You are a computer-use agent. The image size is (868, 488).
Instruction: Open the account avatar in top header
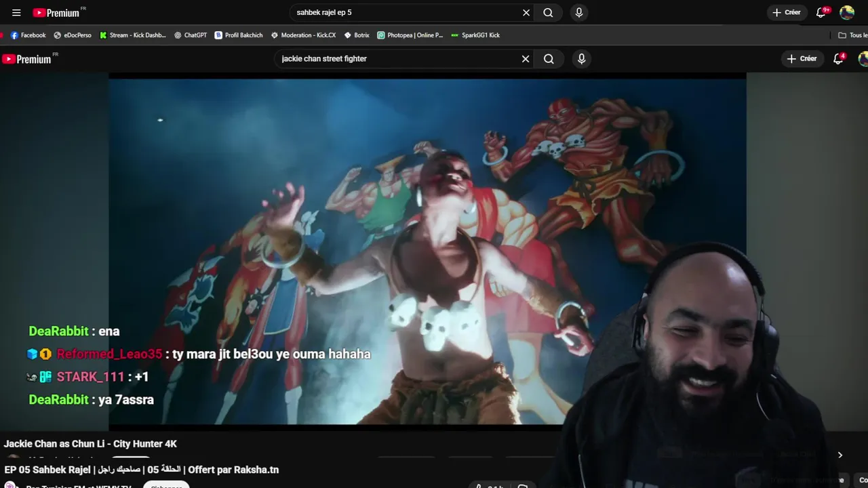(x=847, y=12)
